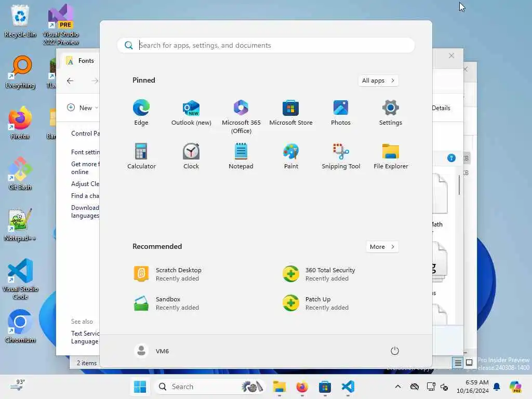
Task: Show hidden system tray icons
Action: pyautogui.click(x=398, y=387)
